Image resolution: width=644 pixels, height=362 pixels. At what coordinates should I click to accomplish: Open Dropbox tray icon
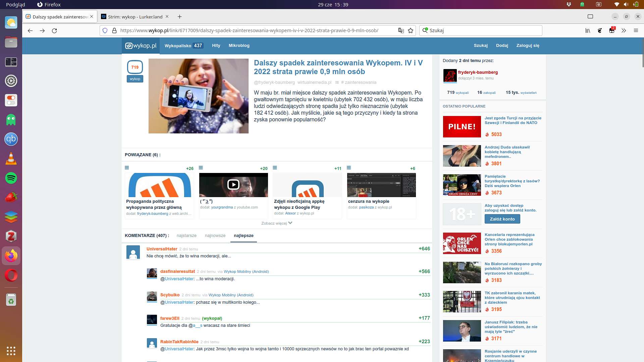pos(569,4)
